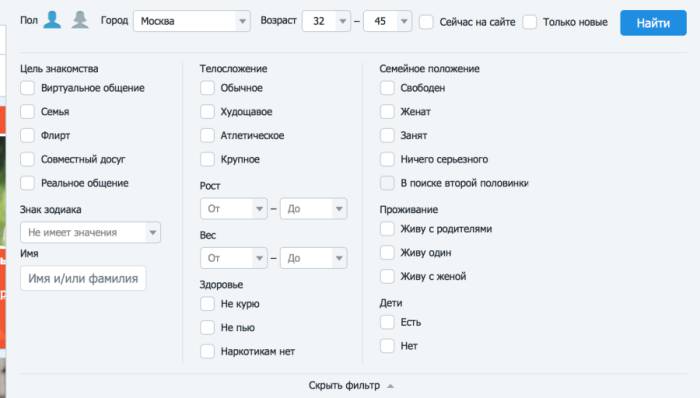The height and width of the screenshot is (398, 700).
Task: Check Совместный досуг option
Action: pyautogui.click(x=27, y=159)
